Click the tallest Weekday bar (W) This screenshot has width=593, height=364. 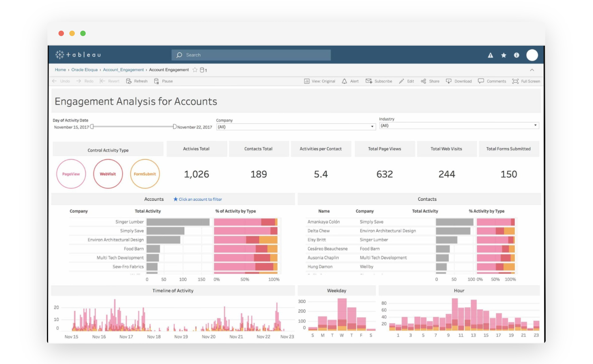[x=342, y=314]
